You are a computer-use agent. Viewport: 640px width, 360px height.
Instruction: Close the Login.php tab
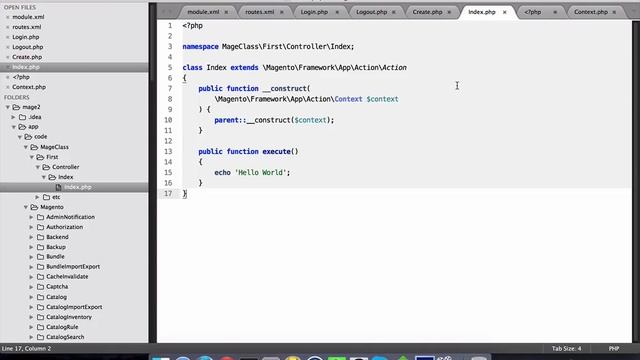(x=337, y=12)
